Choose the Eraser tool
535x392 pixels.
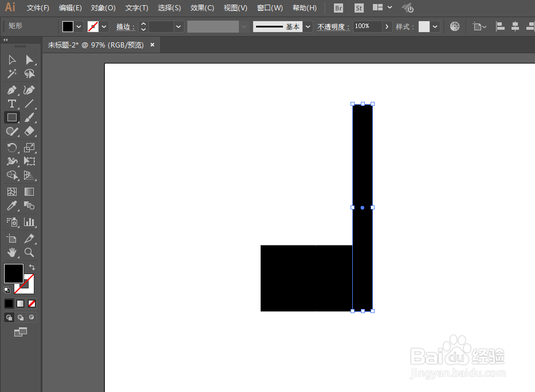(29, 131)
